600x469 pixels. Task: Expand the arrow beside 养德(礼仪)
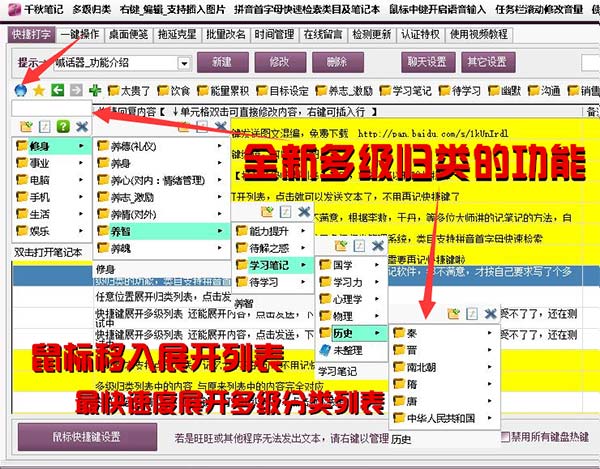click(x=219, y=146)
